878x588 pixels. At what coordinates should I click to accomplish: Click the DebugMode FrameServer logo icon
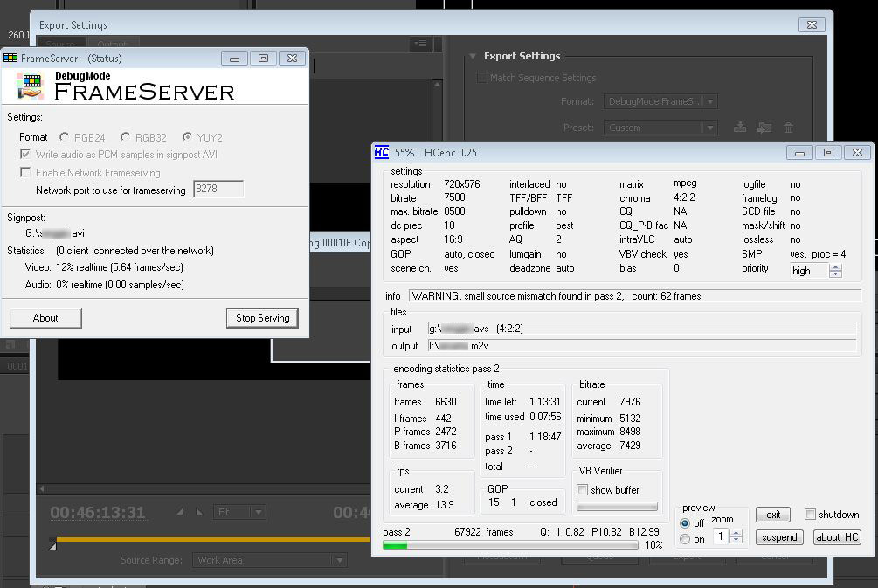[x=31, y=86]
